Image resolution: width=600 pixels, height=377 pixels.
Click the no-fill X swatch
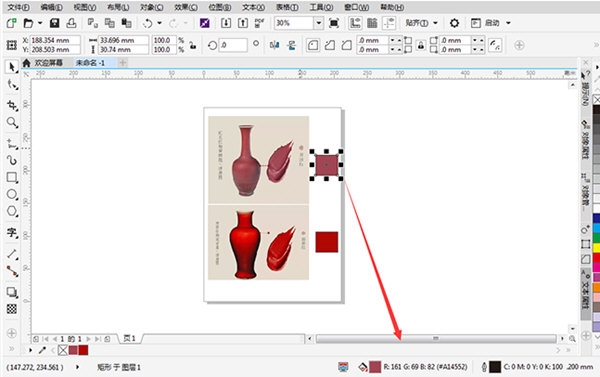(x=63, y=350)
